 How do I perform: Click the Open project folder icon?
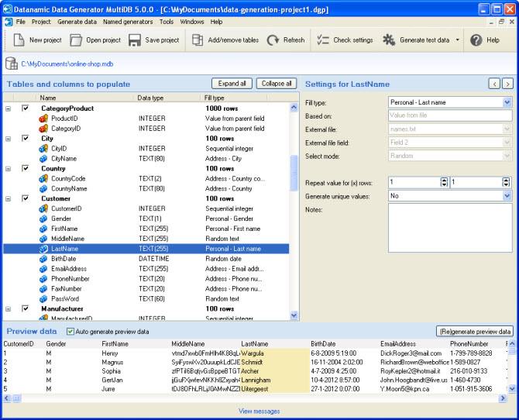coord(76,40)
